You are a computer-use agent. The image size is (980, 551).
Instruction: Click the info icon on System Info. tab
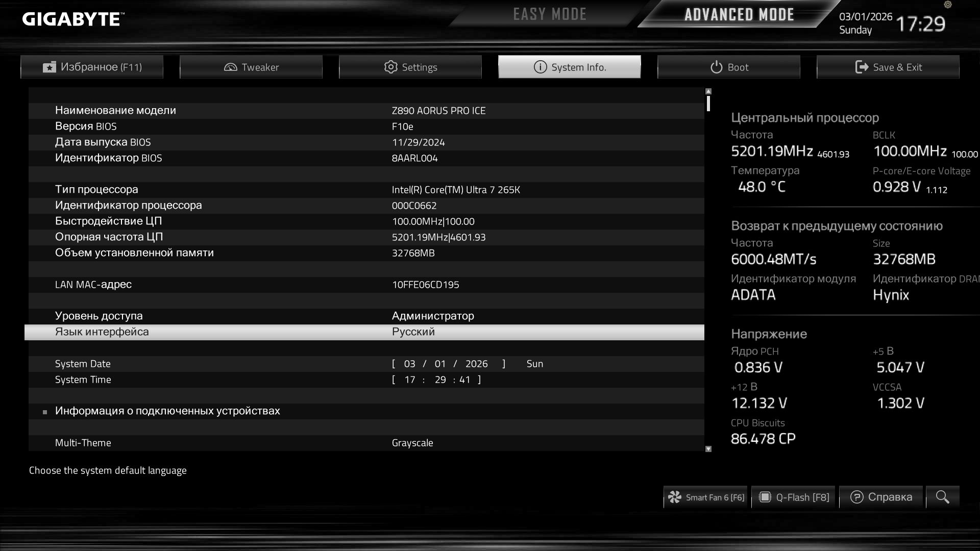point(540,67)
